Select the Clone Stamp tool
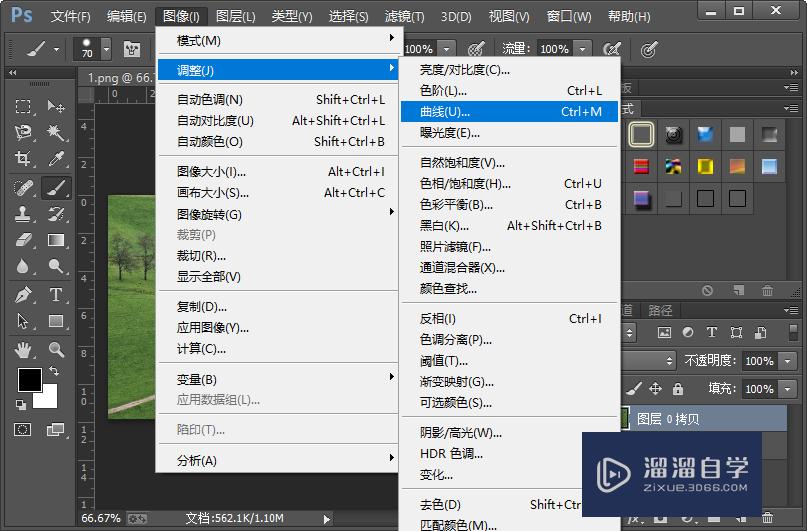This screenshot has width=807, height=531. (23, 214)
